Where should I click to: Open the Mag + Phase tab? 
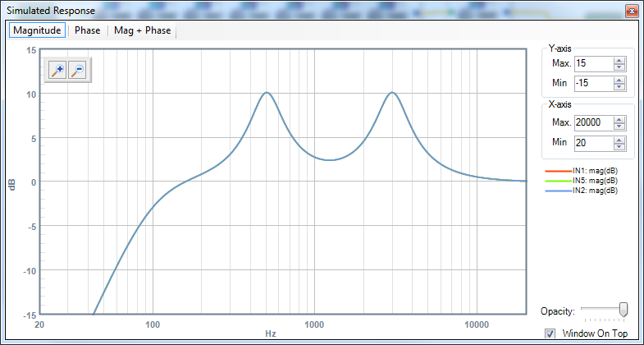142,30
